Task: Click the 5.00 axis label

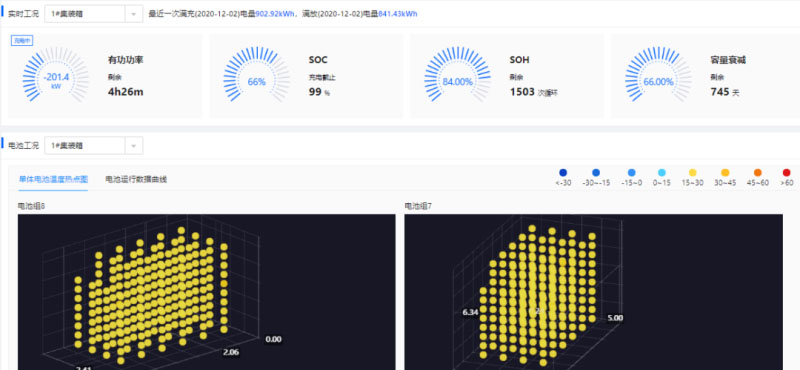Action: [615, 318]
